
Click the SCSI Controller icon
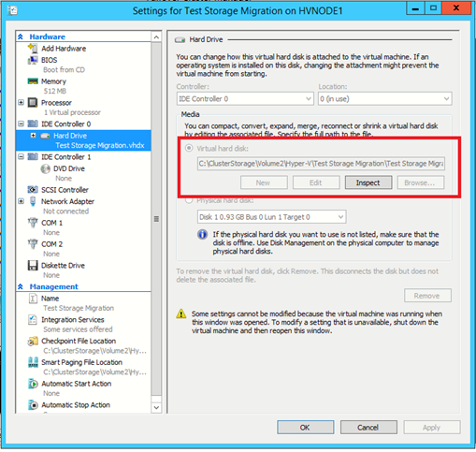pyautogui.click(x=33, y=190)
